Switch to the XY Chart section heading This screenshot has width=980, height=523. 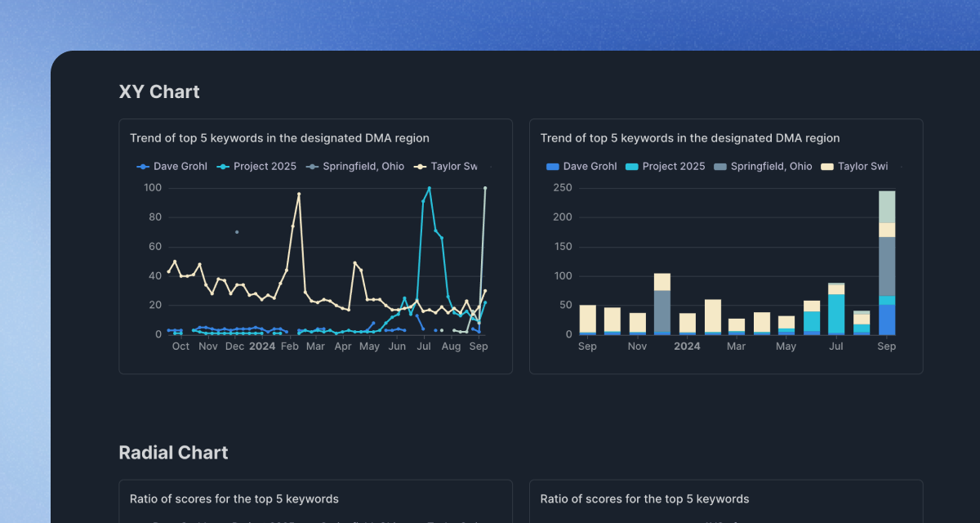(x=159, y=92)
